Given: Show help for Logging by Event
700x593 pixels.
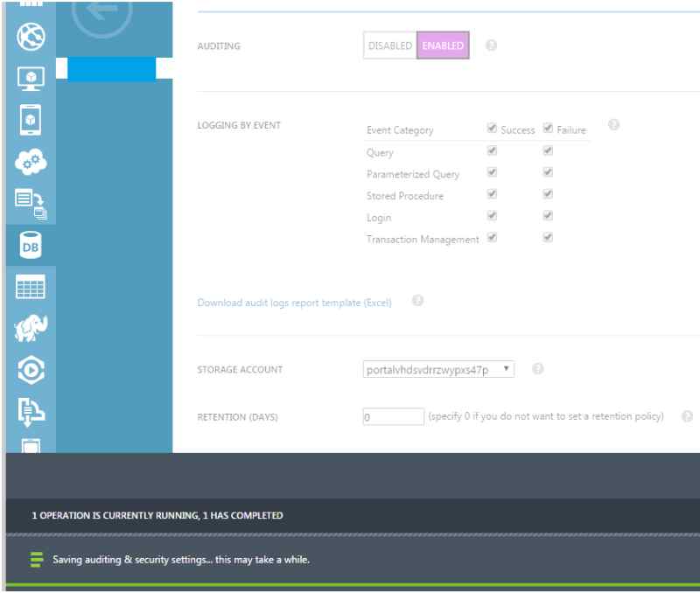Looking at the screenshot, I should 614,124.
